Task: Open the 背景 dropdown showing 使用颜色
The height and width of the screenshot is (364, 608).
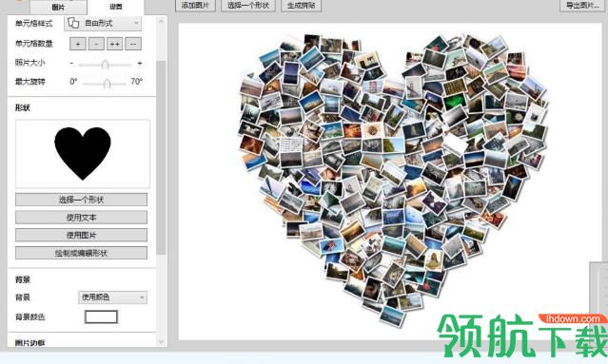Action: coord(112,297)
